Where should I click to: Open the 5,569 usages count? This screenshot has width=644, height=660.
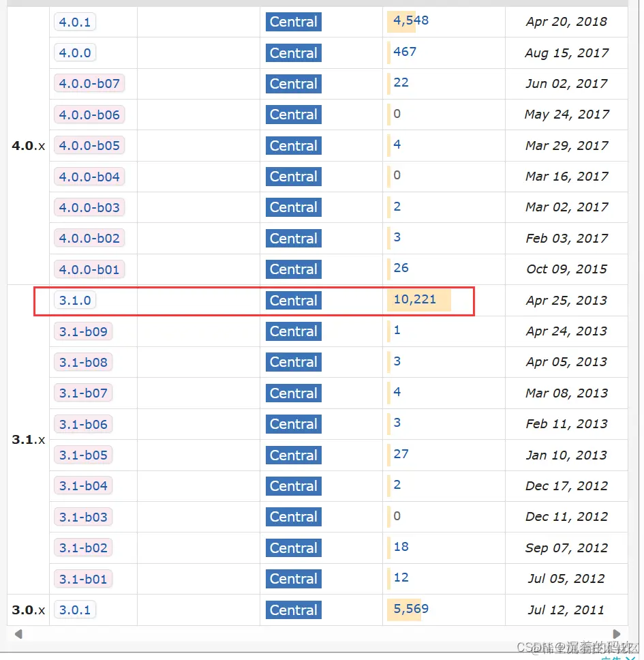tap(411, 608)
